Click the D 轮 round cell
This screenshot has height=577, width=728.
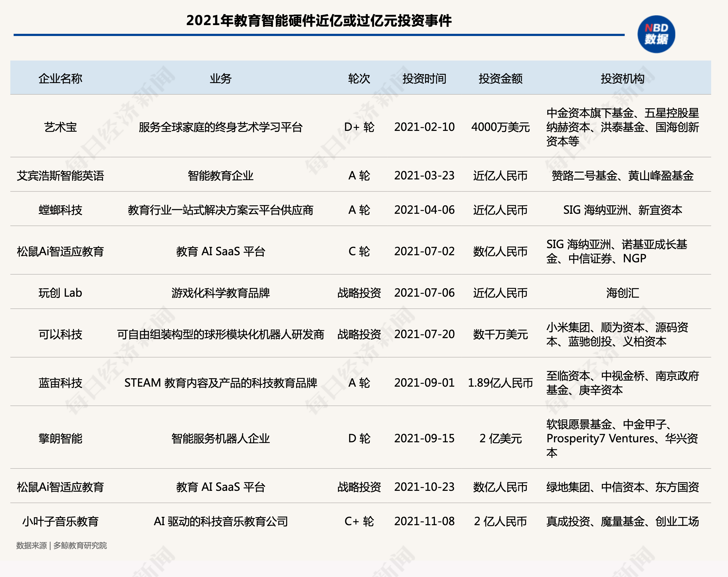coord(359,438)
